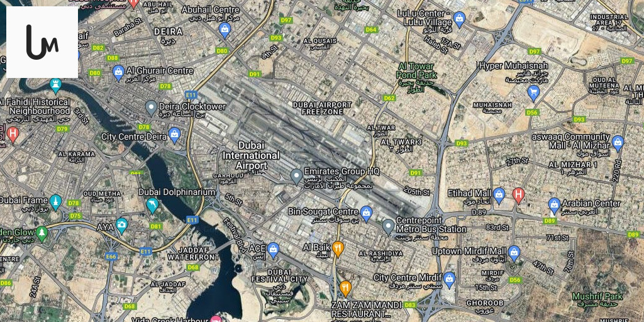The height and width of the screenshot is (322, 644).
Task: Click the Al Ghurair Centre shopping pin
Action: 118,73
